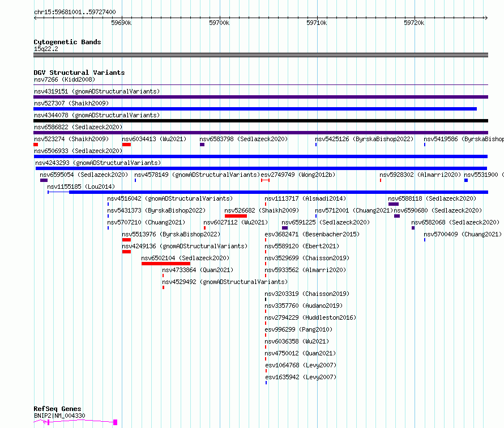Screen dimensions: 504x428
Task: Select esv1635942 (Levy2007) label
Action: (x=301, y=377)
